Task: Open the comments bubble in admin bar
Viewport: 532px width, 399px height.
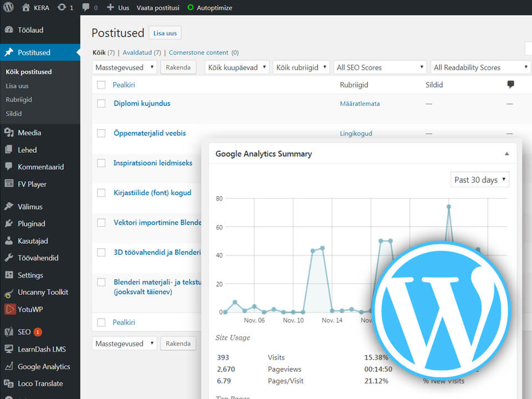Action: coord(85,7)
